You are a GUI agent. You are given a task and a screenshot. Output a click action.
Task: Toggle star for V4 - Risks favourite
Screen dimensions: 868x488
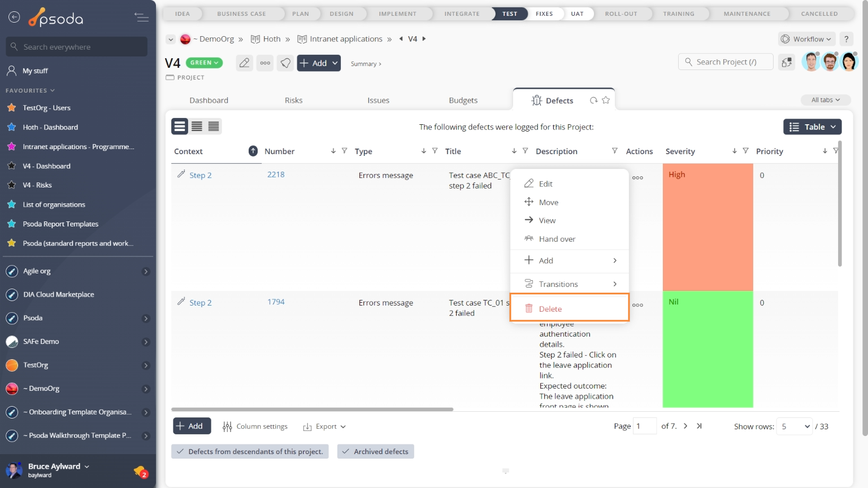11,185
